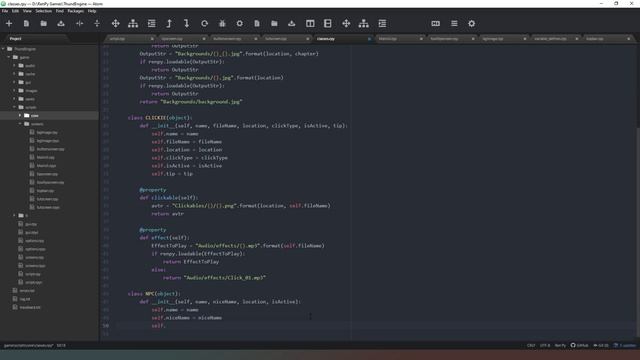
Task: Expand the highlighted core folder
Action: 20,116
